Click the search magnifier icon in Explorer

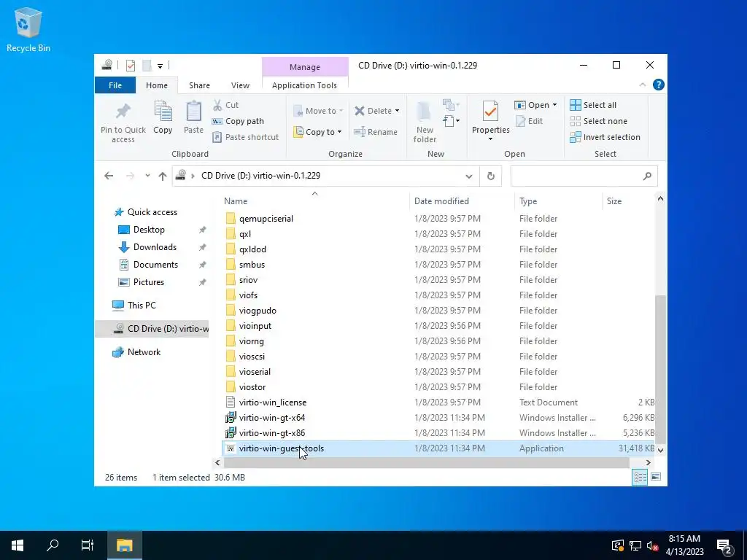[x=647, y=176]
